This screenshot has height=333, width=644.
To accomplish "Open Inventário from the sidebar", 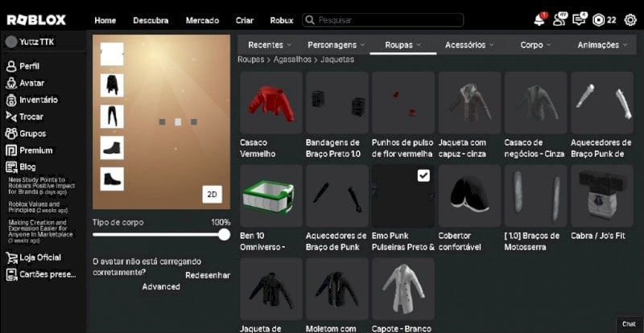I will [32, 100].
